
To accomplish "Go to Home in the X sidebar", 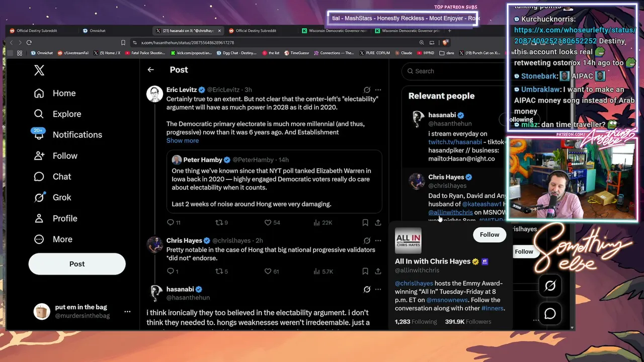I will pos(55,93).
